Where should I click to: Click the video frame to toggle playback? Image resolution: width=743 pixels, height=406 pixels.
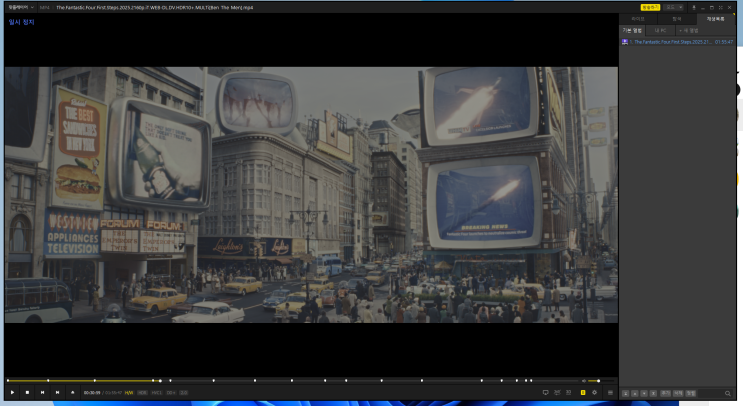click(311, 195)
